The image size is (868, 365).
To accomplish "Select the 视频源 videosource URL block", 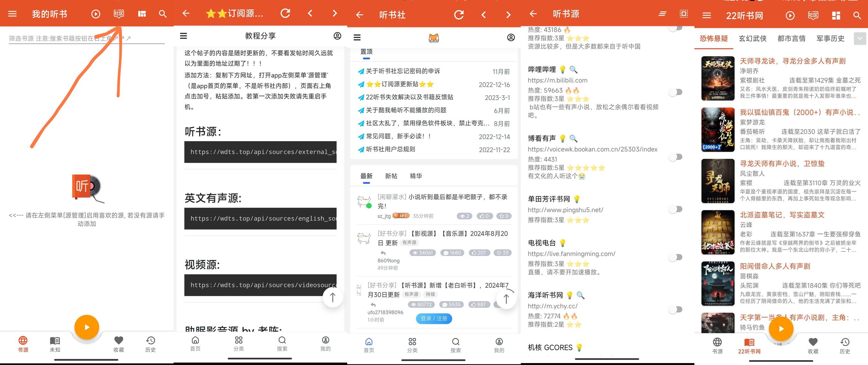I will point(260,285).
